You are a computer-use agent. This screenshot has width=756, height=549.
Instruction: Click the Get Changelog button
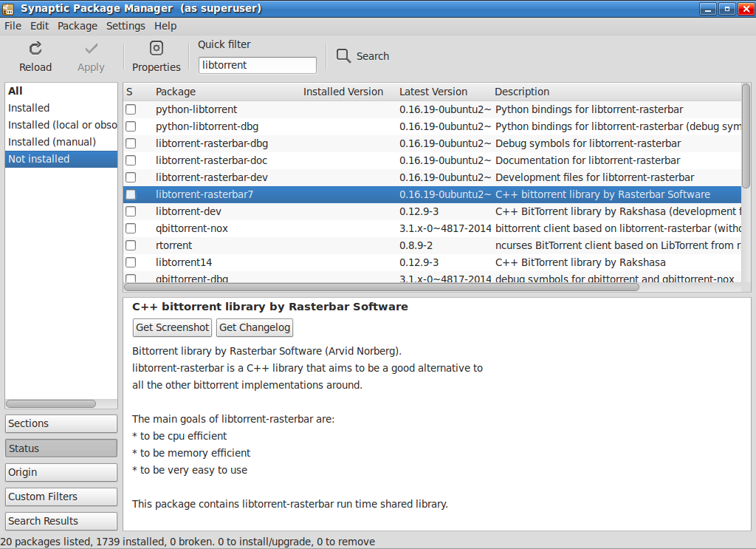click(255, 327)
